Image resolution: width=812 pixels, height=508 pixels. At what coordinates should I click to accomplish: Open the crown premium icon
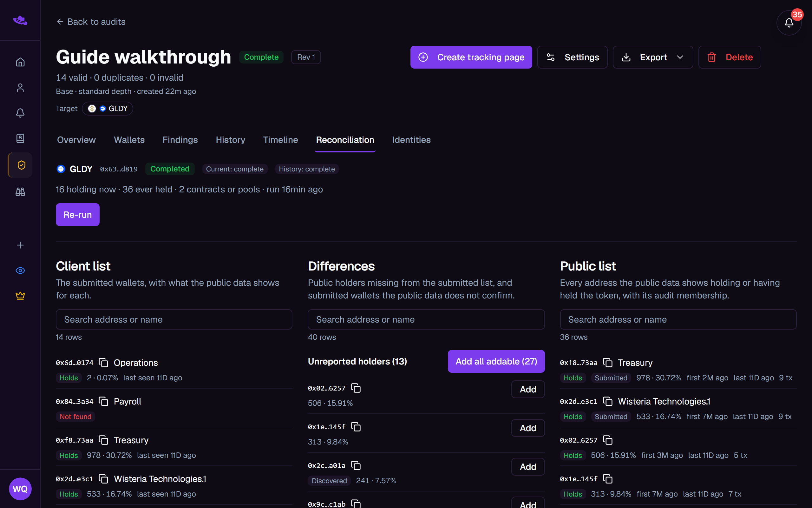point(20,296)
